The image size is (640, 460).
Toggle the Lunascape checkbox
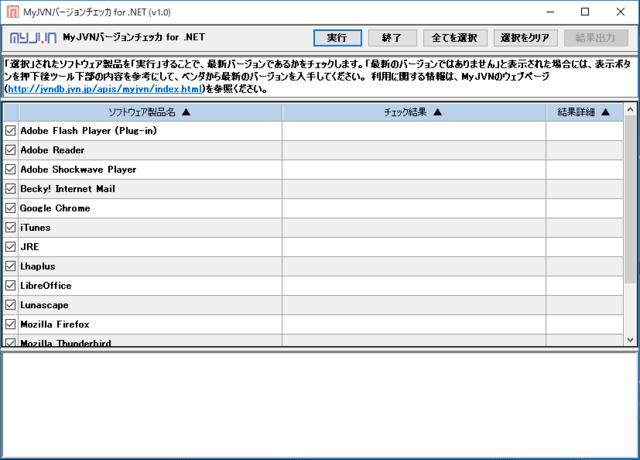(x=10, y=305)
